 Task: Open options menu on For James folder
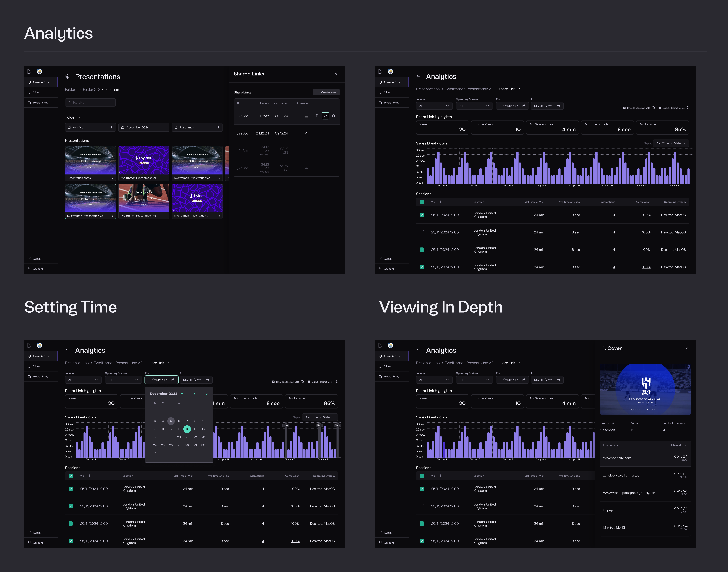coord(218,128)
